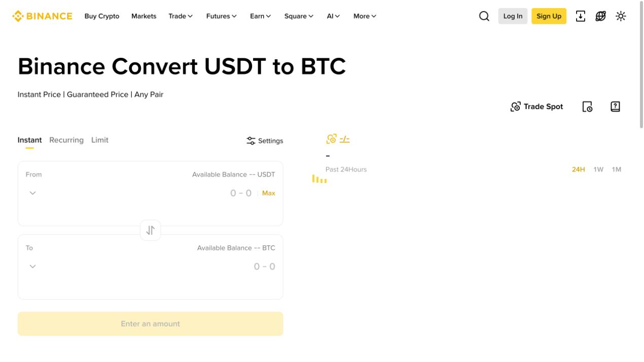Select the Instant tab
Viewport: 644px width, 362px height.
click(x=30, y=140)
